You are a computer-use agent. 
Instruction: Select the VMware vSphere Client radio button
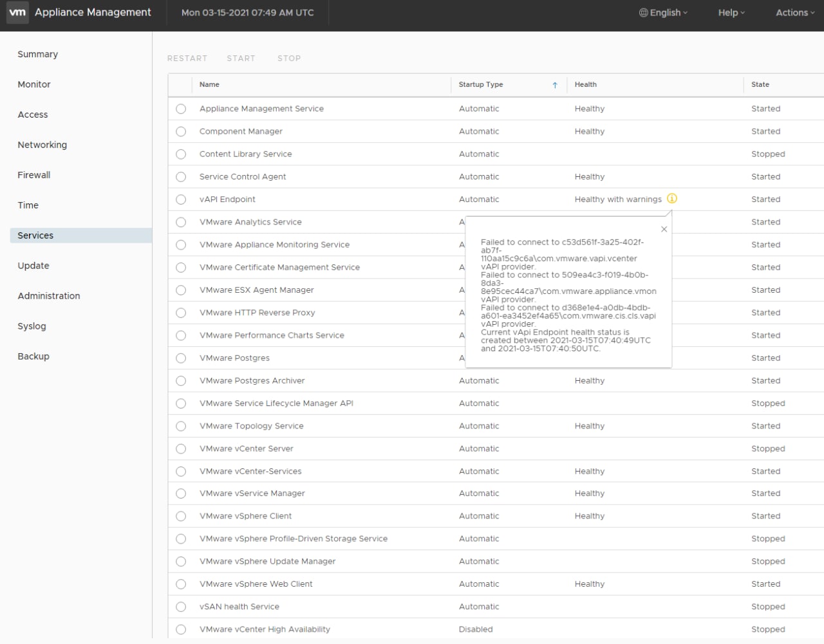tap(181, 516)
